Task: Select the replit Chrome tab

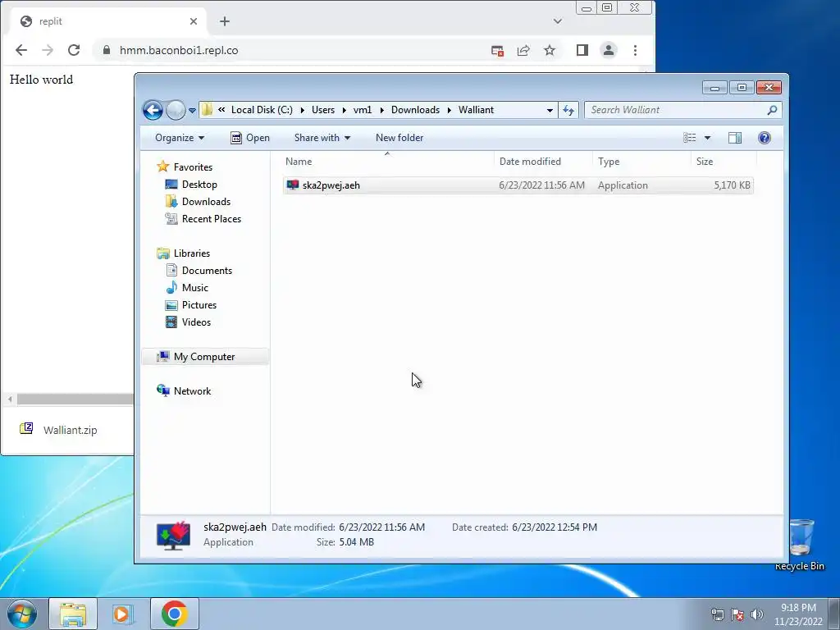Action: coord(108,21)
